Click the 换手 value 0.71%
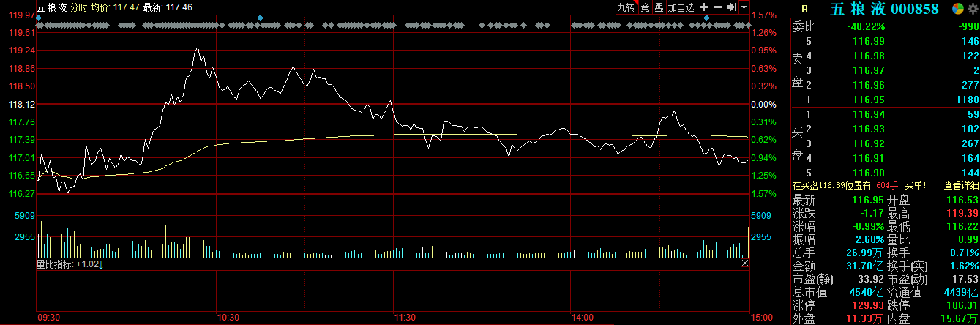 965,253
